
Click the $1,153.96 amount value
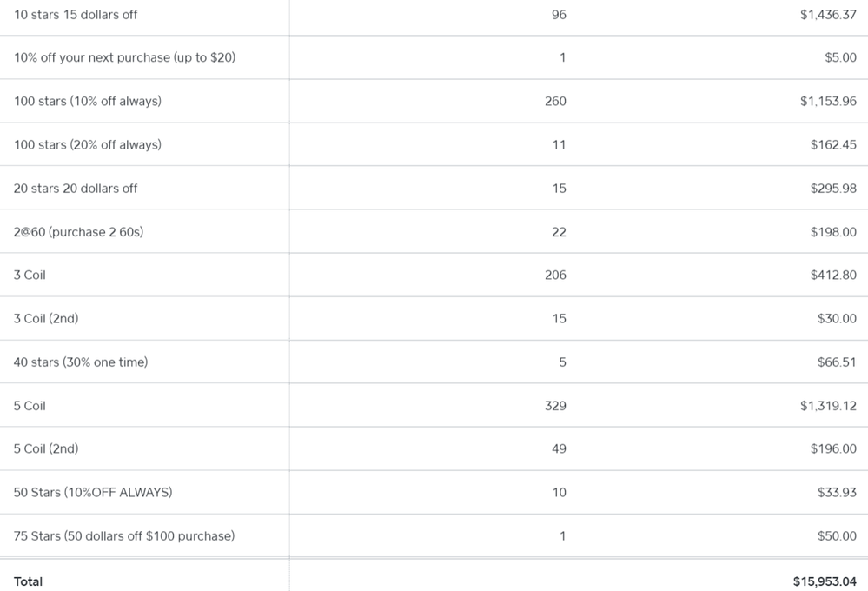click(828, 101)
